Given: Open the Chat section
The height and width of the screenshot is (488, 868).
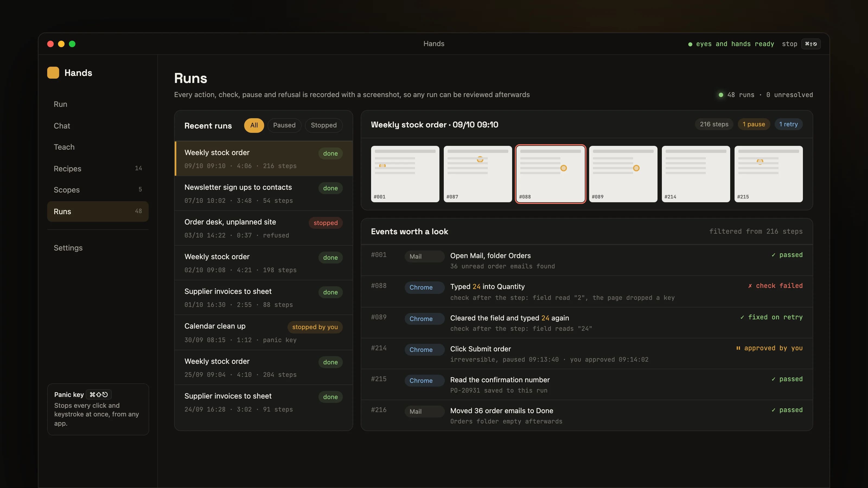Looking at the screenshot, I should [98, 126].
